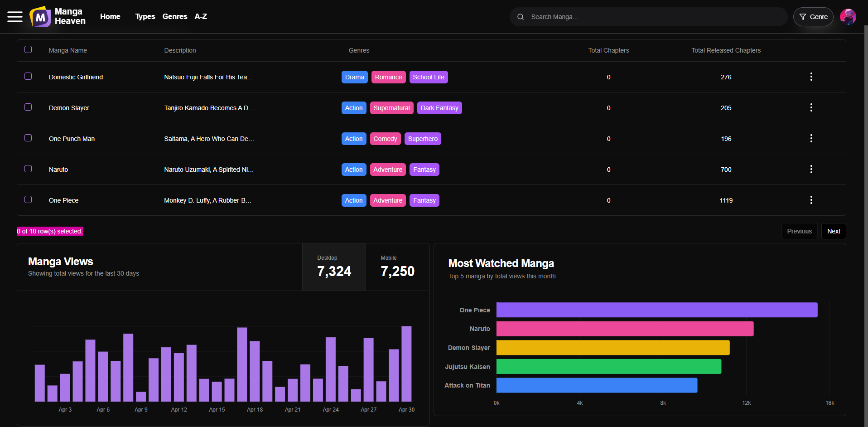Screen dimensions: 868x427
Task: Click Adventure tag in Naruto row
Action: coord(388,170)
